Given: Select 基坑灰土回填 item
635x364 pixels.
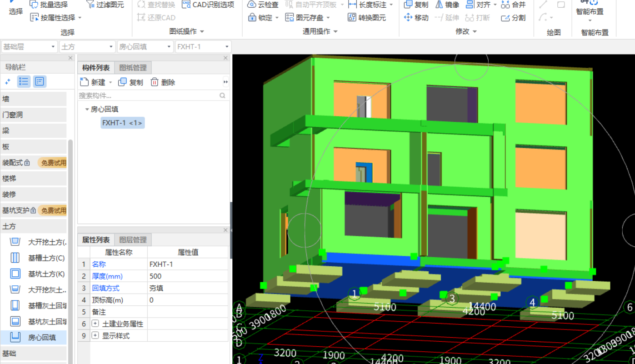Looking at the screenshot, I should click(38, 321).
